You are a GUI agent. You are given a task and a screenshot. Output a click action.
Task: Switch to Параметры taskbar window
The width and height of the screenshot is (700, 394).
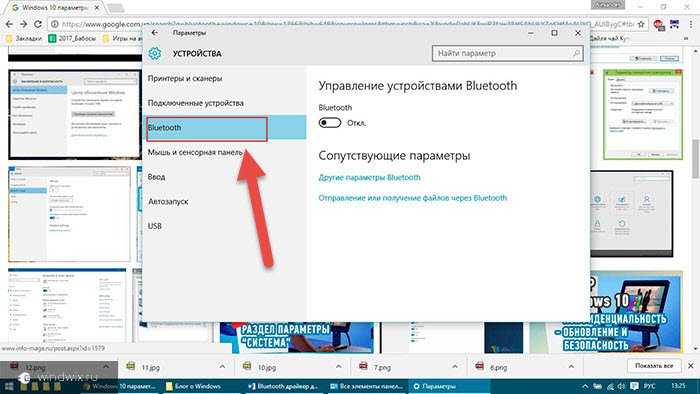449,386
